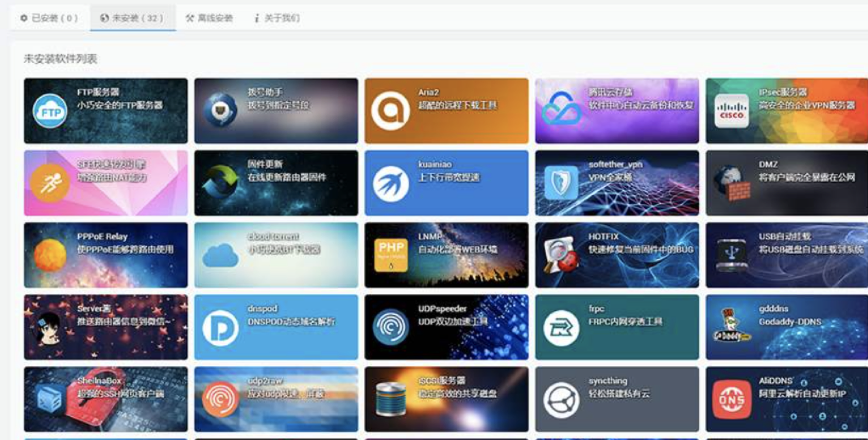Click the frpc arrow hexagon icon

pyautogui.click(x=561, y=328)
